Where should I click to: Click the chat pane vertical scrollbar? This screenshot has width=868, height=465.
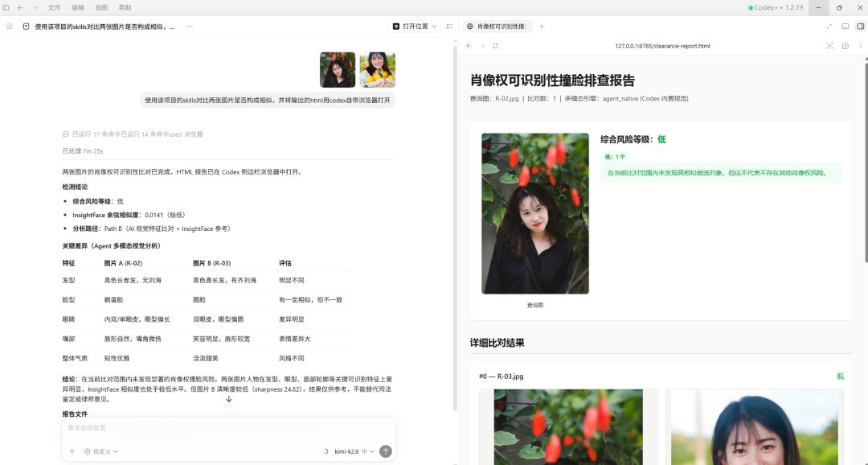pos(455,227)
